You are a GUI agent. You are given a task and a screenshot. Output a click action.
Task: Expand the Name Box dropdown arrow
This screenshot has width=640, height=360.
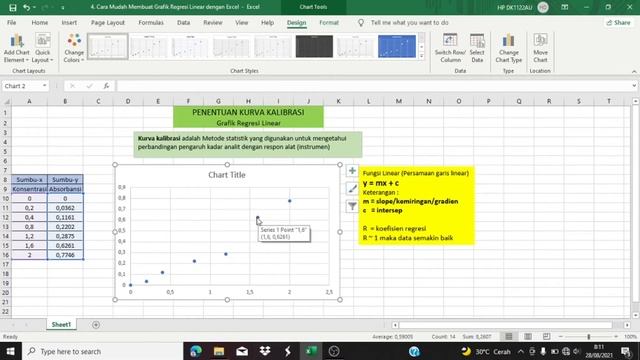point(44,86)
